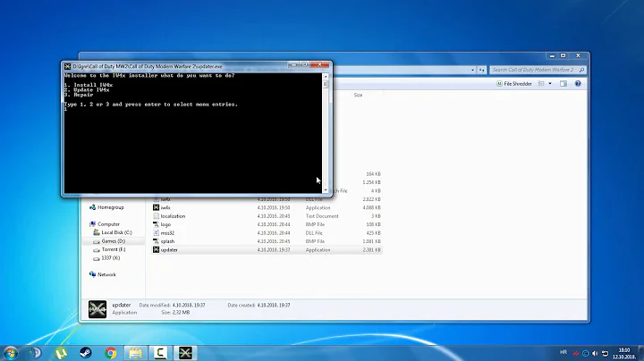Open the view options dropdown arrow

[x=550, y=84]
